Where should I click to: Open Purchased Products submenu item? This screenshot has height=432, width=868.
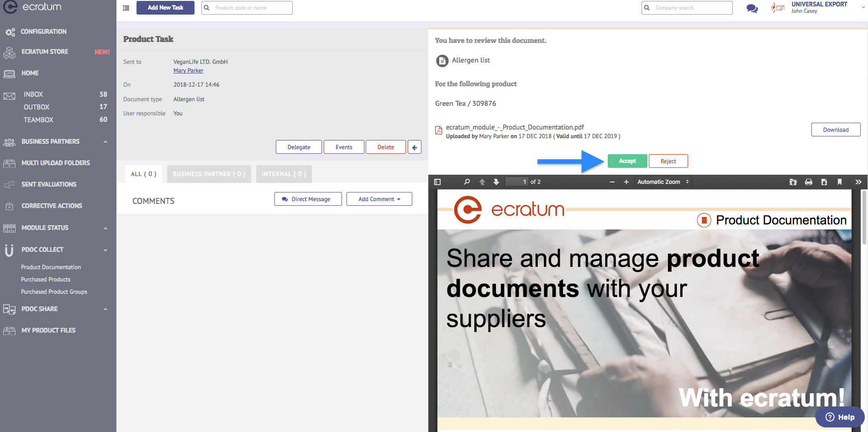coord(46,280)
